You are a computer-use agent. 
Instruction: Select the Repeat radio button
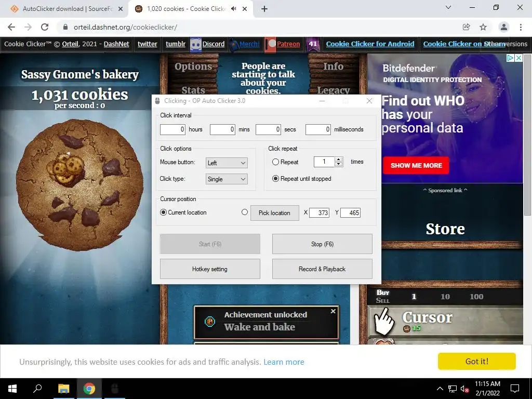pyautogui.click(x=275, y=162)
